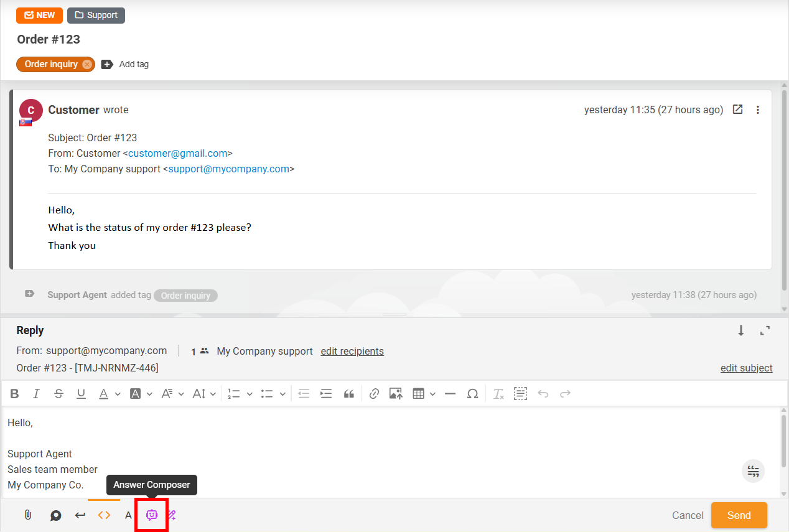Image resolution: width=789 pixels, height=532 pixels.
Task: Toggle bold formatting
Action: (x=14, y=393)
